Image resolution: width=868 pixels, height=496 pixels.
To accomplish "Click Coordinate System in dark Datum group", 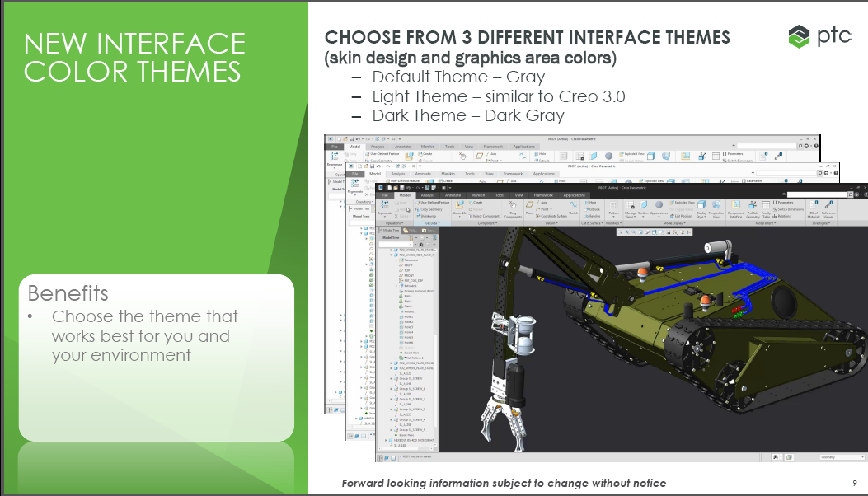I will [x=552, y=216].
